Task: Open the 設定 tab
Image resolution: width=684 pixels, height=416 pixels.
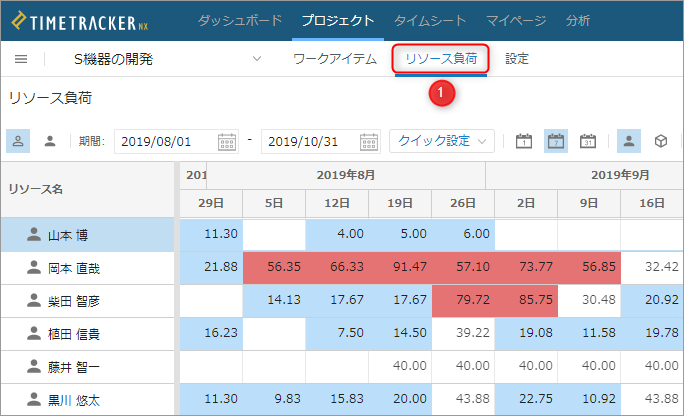Action: coord(517,59)
